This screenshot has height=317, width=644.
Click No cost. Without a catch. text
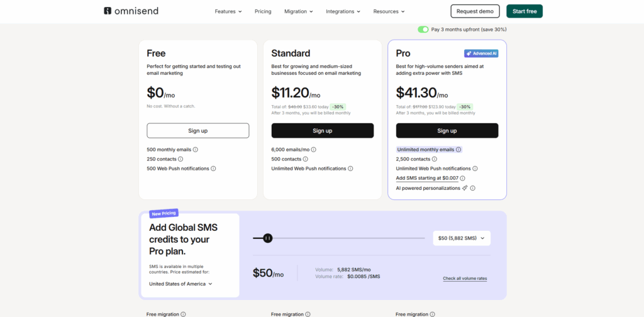171,106
